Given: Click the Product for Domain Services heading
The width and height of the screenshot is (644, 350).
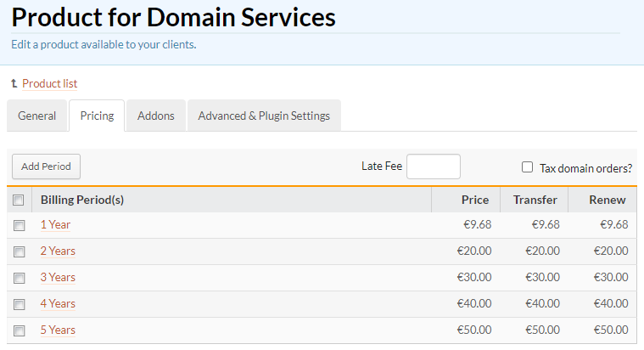Looking at the screenshot, I should point(173,17).
